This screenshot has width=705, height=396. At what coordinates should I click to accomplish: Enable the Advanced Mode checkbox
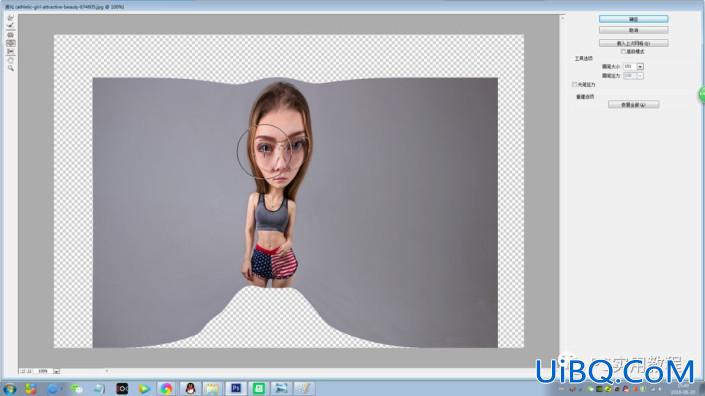[623, 52]
